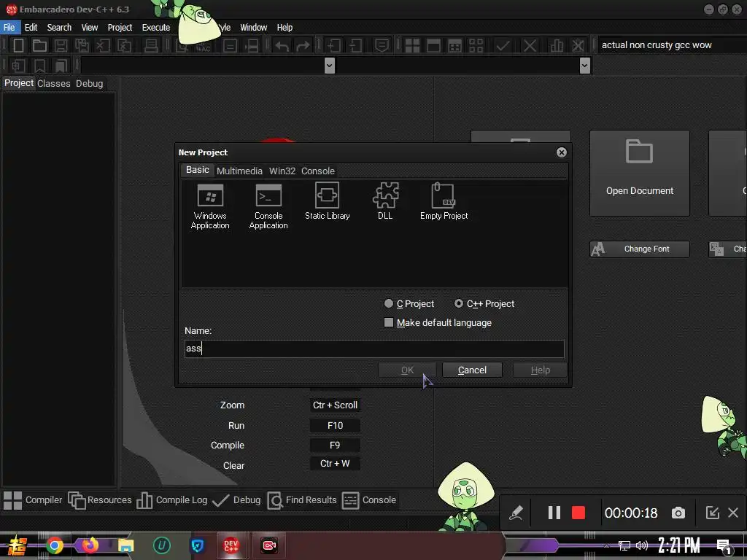Viewport: 747px width, 560px height.
Task: Open the notification center on the taskbar
Action: point(724,545)
